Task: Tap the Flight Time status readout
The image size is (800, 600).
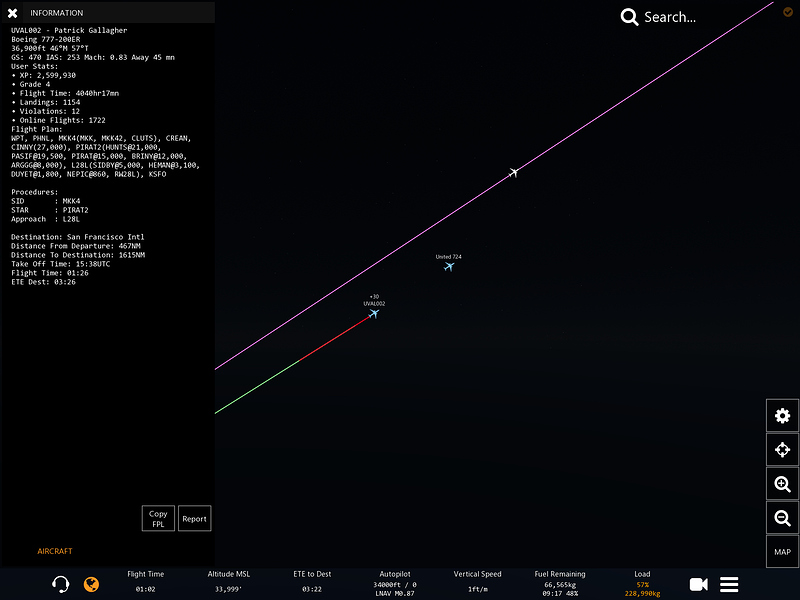Action: coord(145,581)
